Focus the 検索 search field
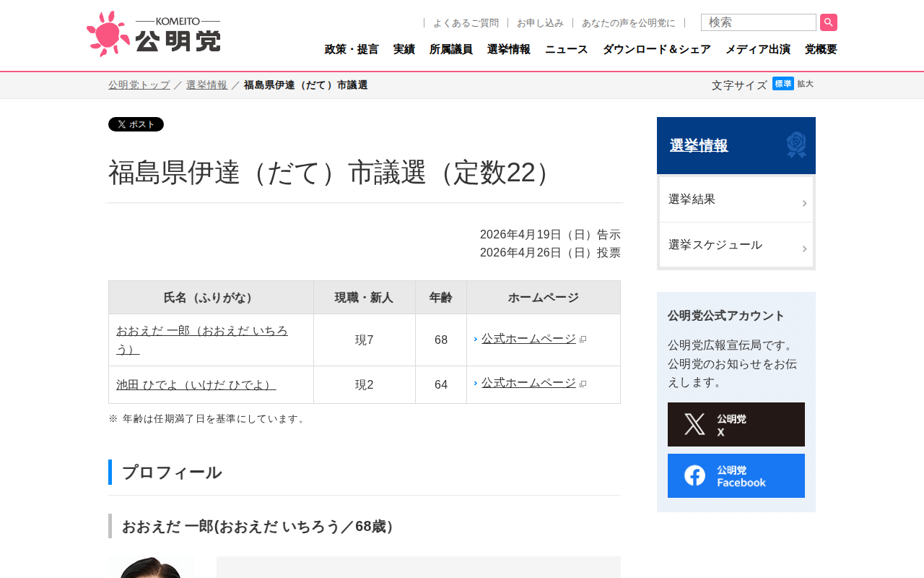924x578 pixels. click(759, 22)
